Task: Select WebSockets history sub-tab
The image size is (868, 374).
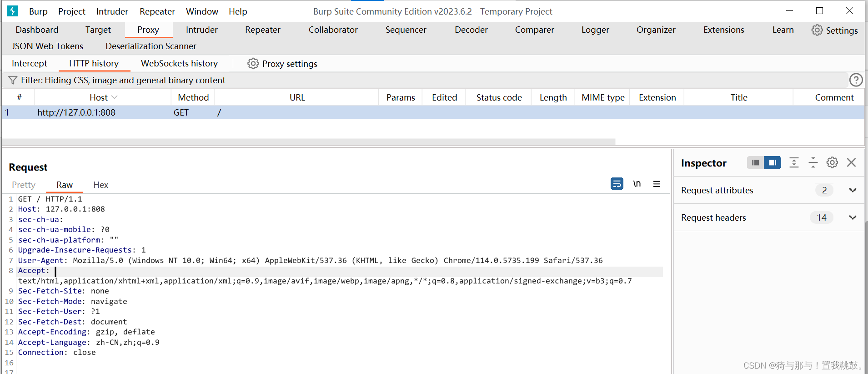Action: (x=179, y=63)
